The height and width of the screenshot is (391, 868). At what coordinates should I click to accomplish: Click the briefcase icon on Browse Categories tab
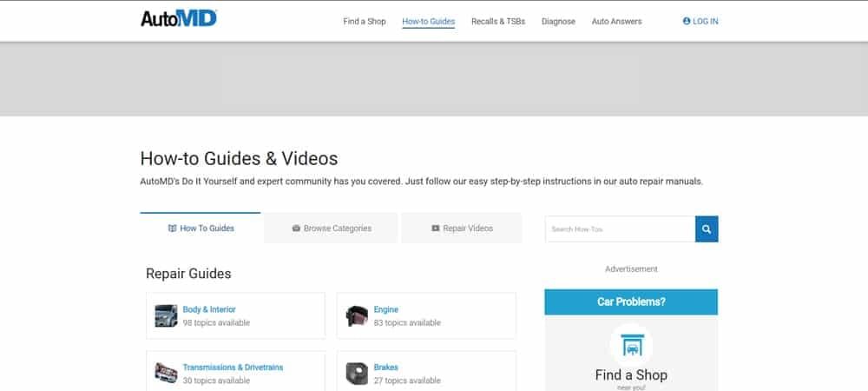pyautogui.click(x=296, y=229)
